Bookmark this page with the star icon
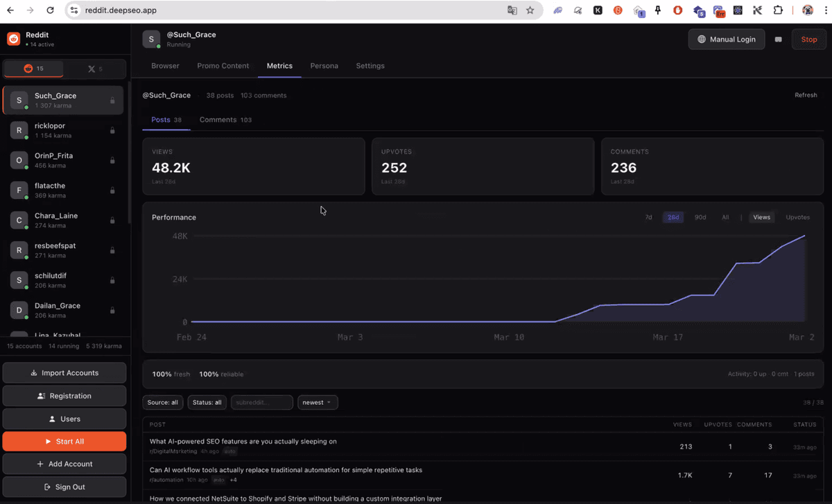This screenshot has height=504, width=832. pyautogui.click(x=530, y=10)
